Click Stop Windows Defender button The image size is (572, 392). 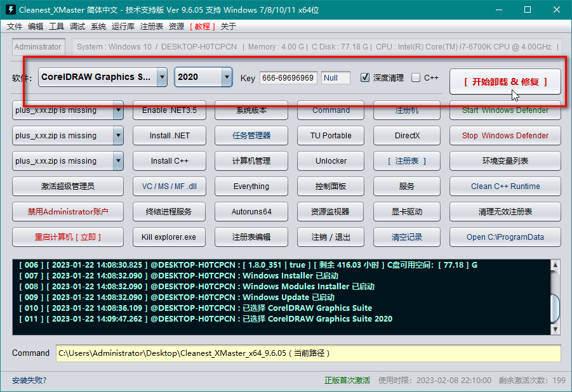(x=505, y=136)
